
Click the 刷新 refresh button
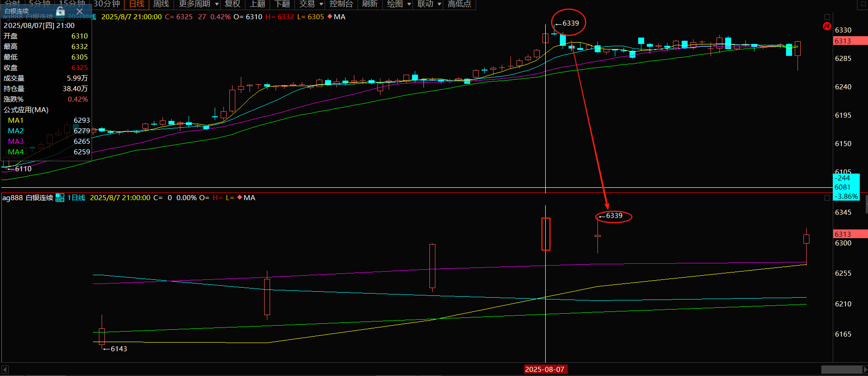pos(370,4)
